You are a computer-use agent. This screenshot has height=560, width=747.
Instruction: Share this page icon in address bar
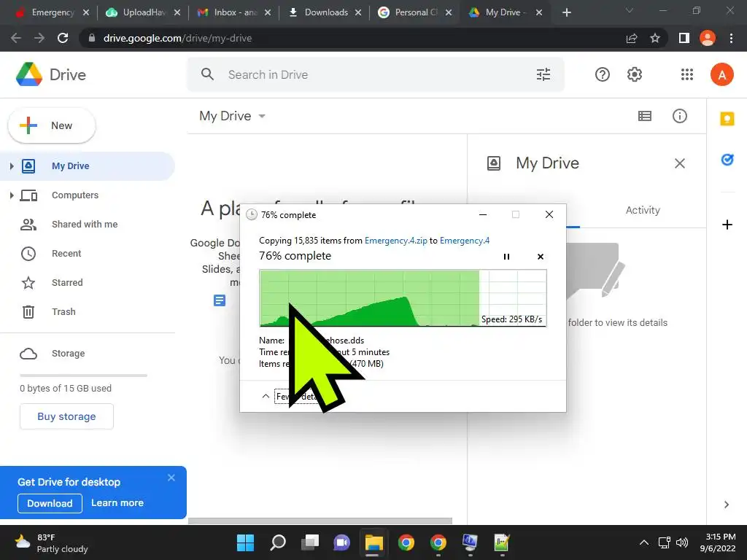[632, 38]
